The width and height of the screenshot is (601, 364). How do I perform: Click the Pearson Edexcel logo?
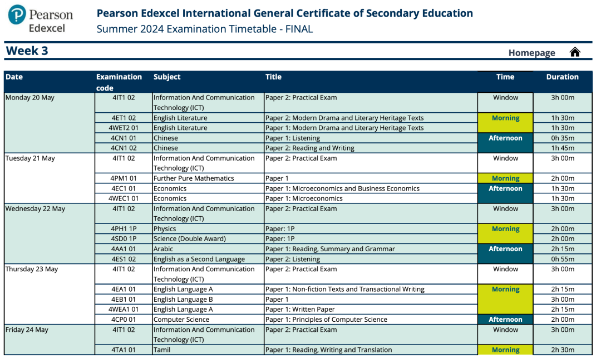41,19
